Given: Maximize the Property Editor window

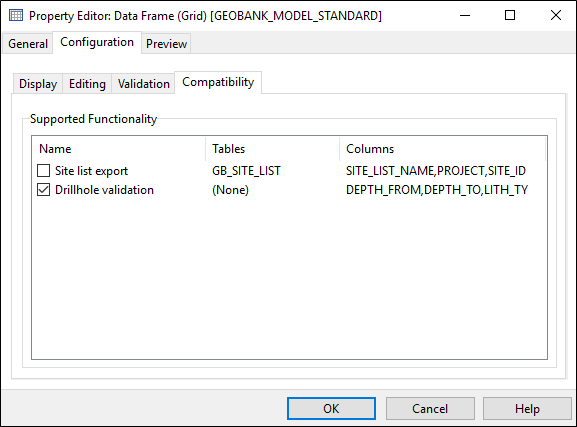Looking at the screenshot, I should (x=510, y=15).
